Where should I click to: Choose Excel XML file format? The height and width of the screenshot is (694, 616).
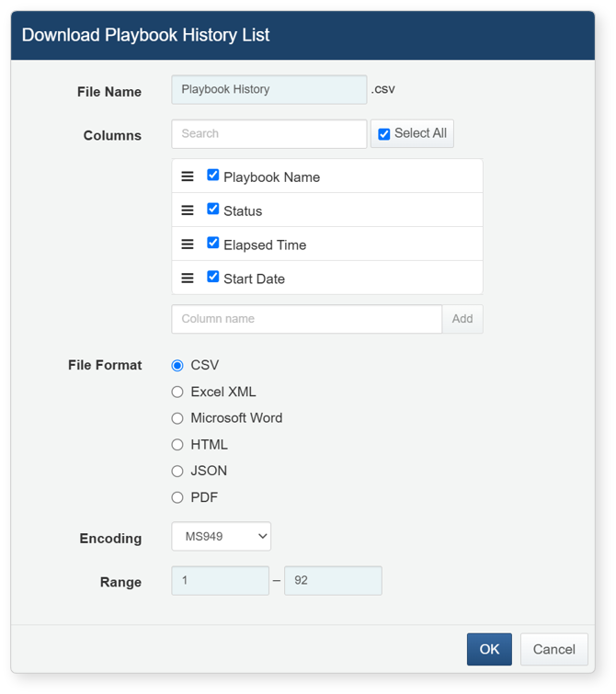click(177, 393)
